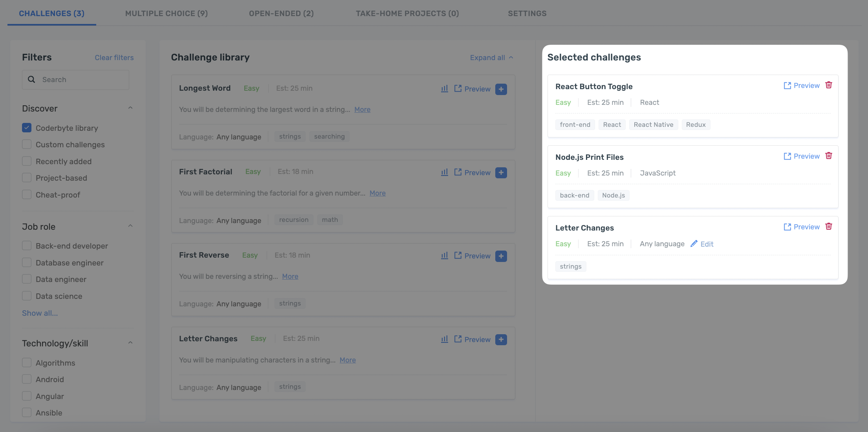Delete selected Letter Changes with trash icon
Viewport: 868px width, 432px height.
pos(828,227)
